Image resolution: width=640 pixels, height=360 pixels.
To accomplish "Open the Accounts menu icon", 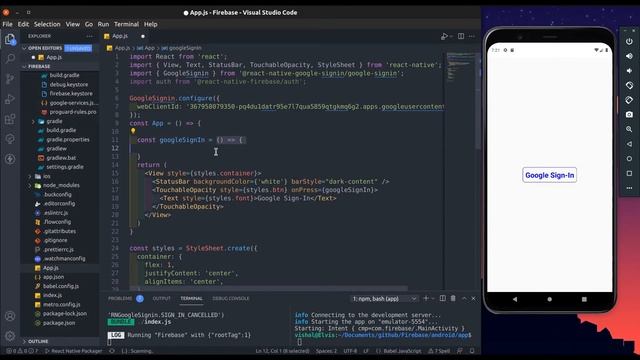I will 10,316.
